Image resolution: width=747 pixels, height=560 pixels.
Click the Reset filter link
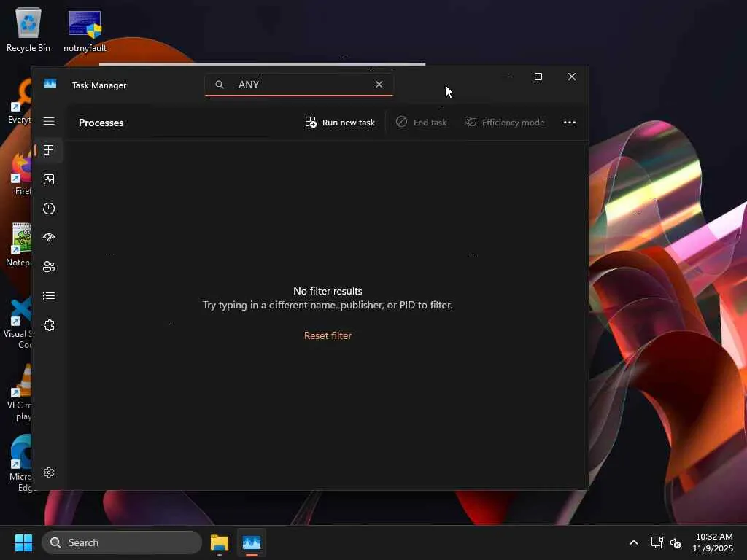(x=328, y=335)
